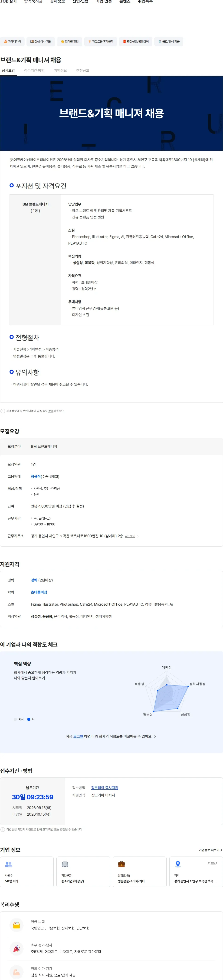Click the 사원수 people icon

[x=8, y=864]
